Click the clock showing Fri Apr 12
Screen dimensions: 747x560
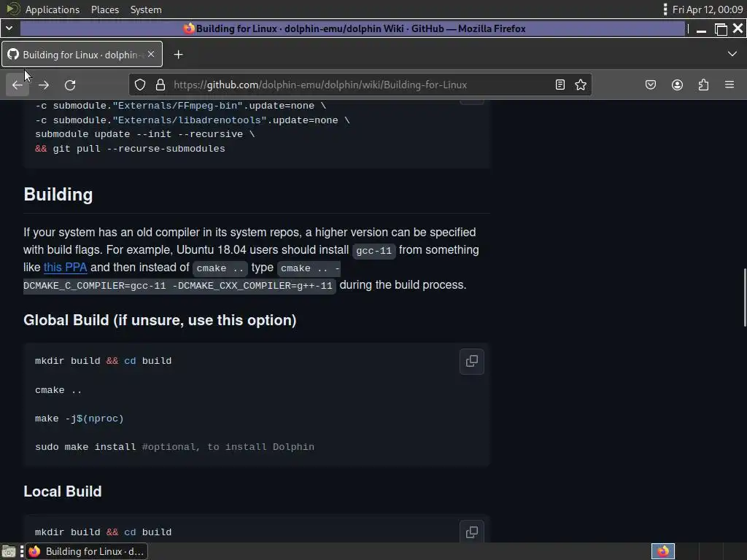(x=708, y=9)
